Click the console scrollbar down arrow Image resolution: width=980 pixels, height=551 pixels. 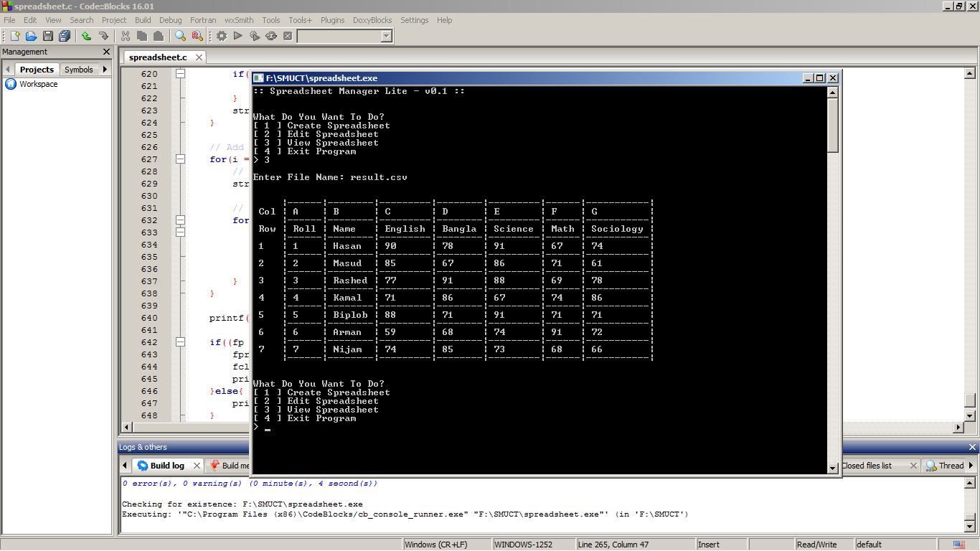pos(833,468)
